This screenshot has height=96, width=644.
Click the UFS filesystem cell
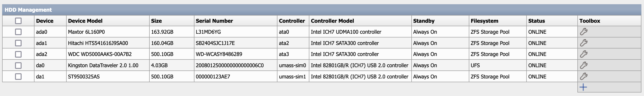(475, 66)
